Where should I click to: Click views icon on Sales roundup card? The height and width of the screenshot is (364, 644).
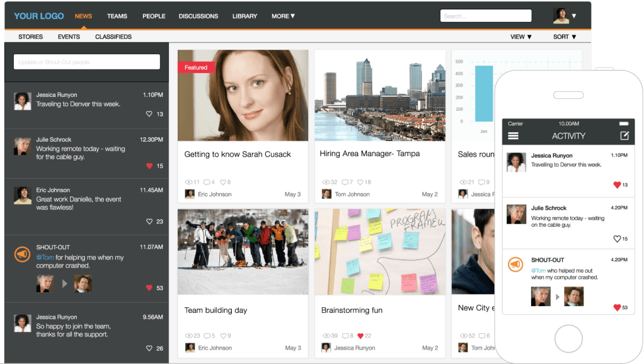click(x=463, y=182)
